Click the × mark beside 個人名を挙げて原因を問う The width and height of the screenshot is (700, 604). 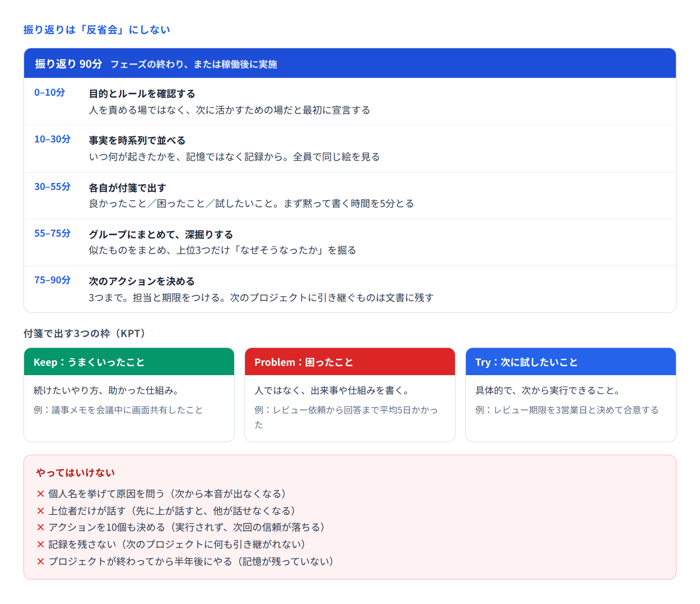click(40, 494)
